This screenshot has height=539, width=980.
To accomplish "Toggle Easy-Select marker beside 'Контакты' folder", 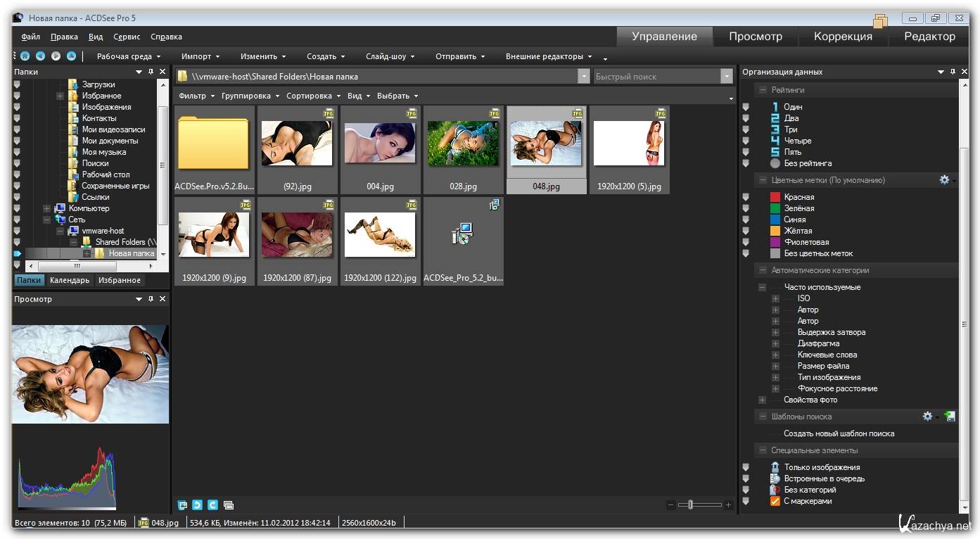I will 17,118.
